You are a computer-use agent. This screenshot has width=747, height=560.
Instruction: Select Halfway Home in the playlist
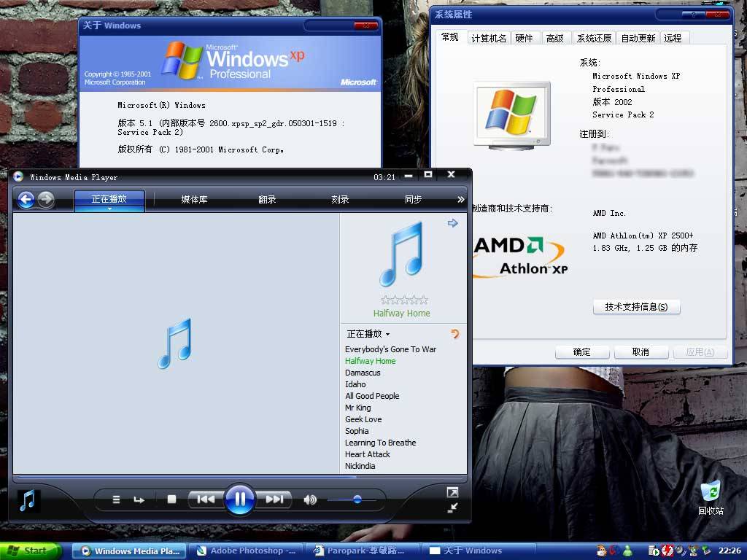370,361
